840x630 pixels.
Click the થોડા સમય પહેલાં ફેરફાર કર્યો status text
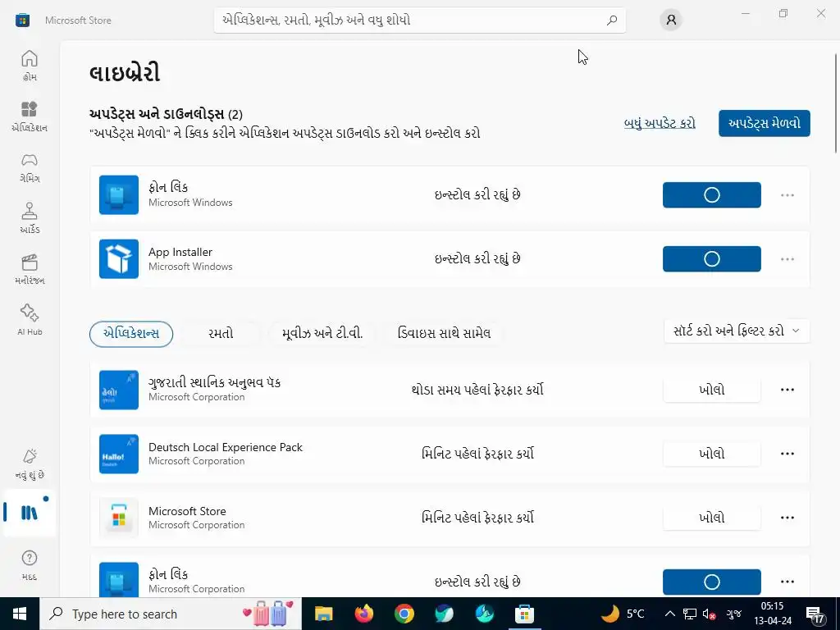click(477, 390)
